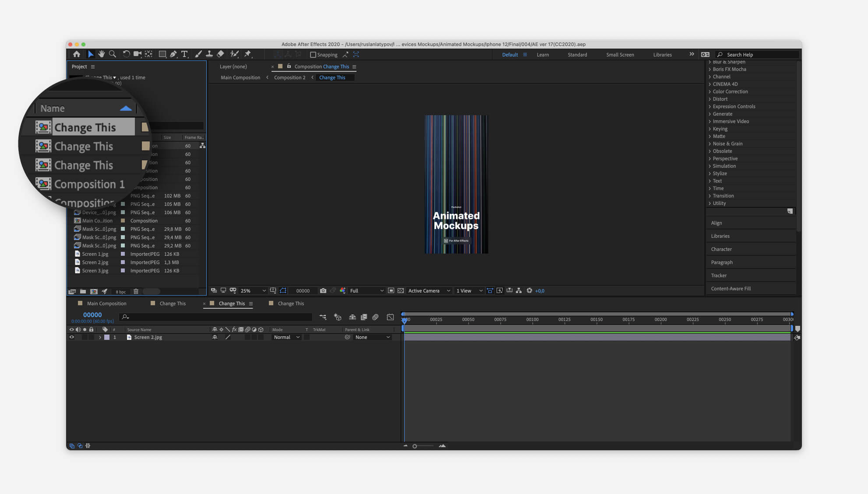
Task: Select the Roto Brush tool
Action: 234,54
